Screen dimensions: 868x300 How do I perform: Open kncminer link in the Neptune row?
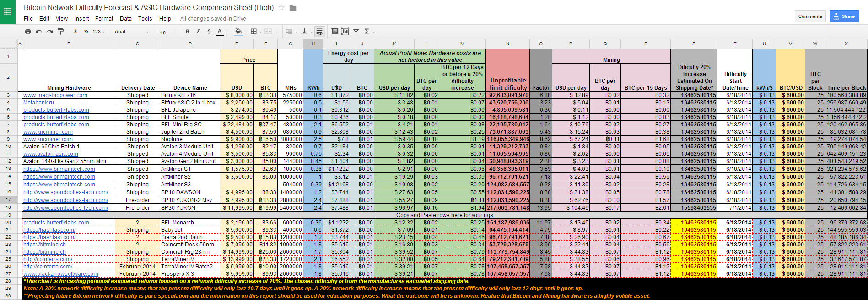pos(48,139)
